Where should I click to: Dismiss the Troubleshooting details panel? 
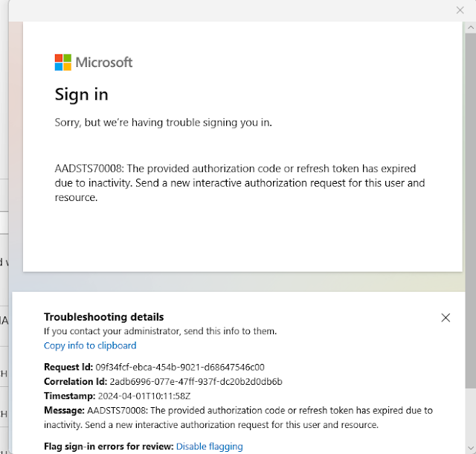pos(446,318)
